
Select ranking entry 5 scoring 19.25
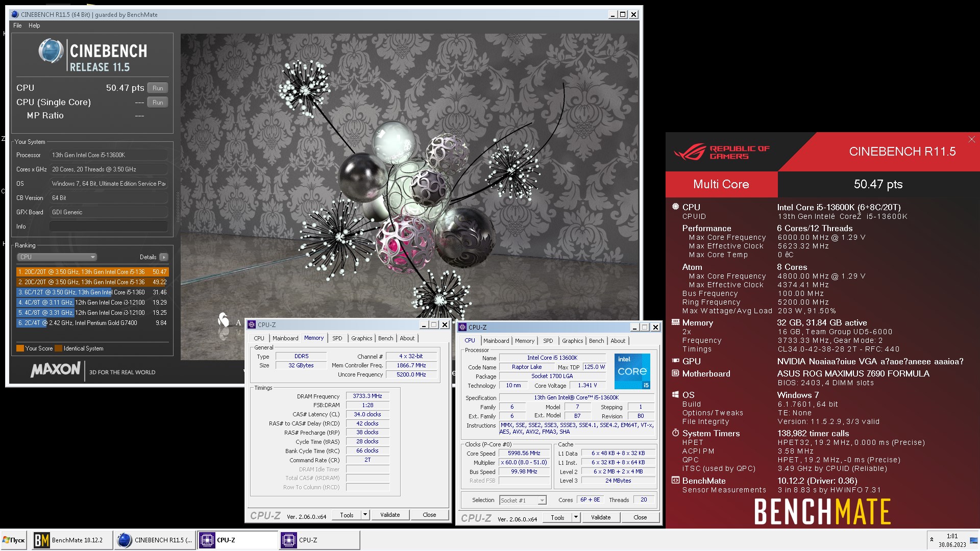click(92, 313)
